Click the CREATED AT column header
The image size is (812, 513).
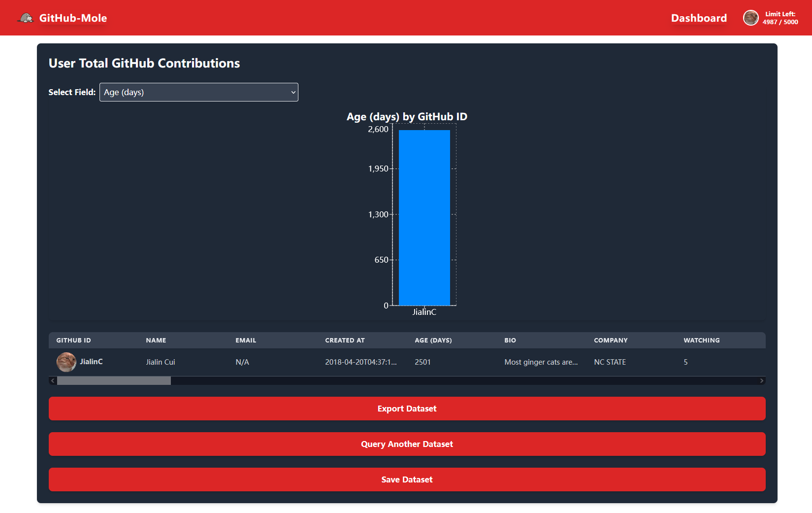point(345,341)
